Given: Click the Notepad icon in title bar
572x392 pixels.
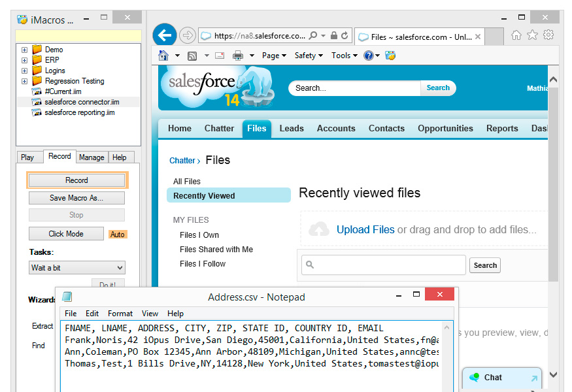Looking at the screenshot, I should [x=67, y=297].
